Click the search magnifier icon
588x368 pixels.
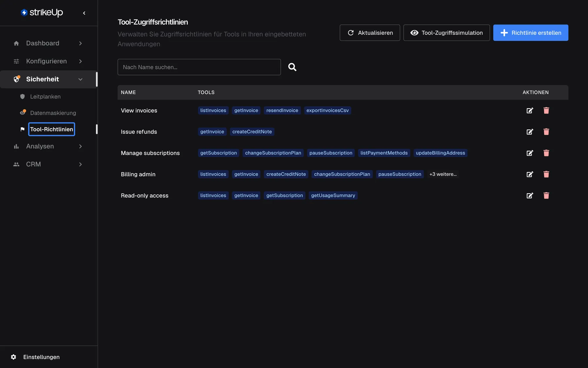pyautogui.click(x=292, y=67)
